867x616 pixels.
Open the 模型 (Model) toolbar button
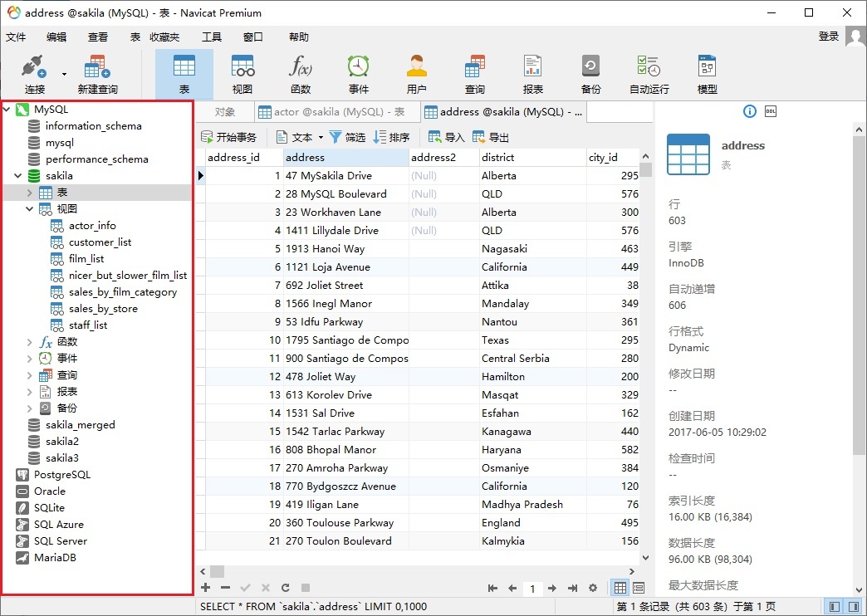(708, 75)
